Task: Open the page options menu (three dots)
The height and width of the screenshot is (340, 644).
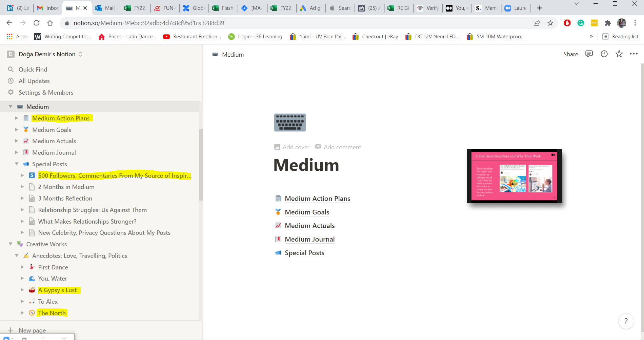Action: tap(633, 54)
